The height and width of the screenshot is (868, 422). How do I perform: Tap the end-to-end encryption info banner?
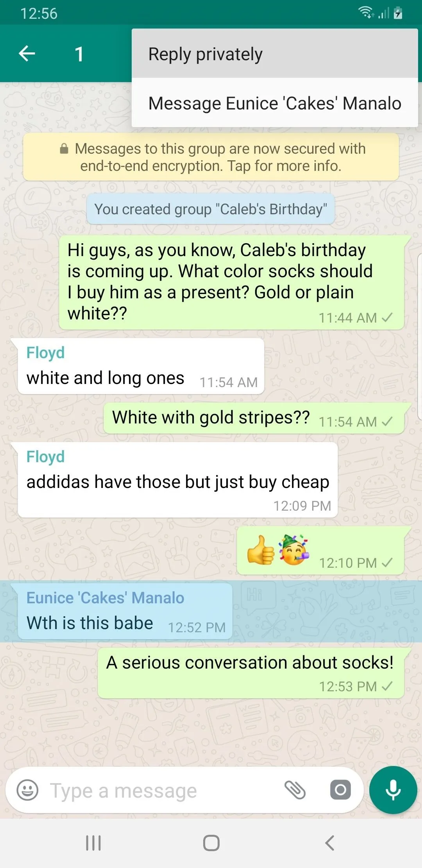[x=211, y=157]
